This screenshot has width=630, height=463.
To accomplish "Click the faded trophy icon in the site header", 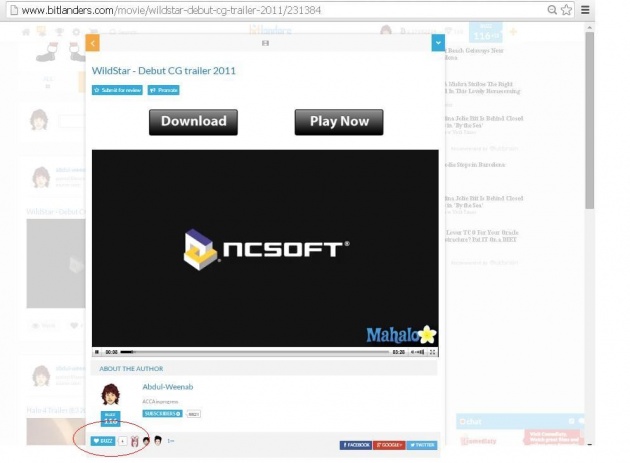I will click(59, 32).
